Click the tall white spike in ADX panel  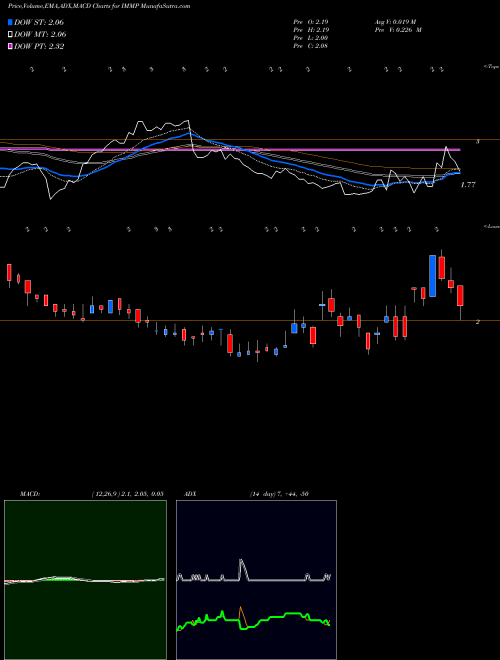coord(242,568)
